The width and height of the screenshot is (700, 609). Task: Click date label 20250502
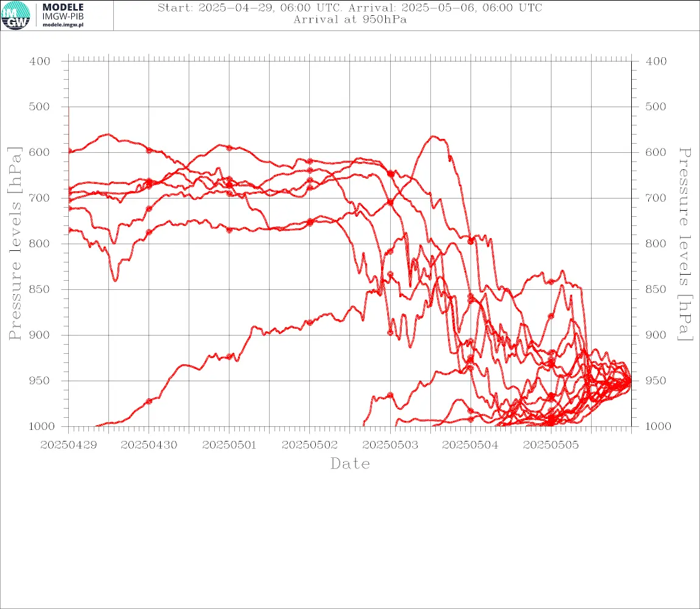pyautogui.click(x=310, y=445)
